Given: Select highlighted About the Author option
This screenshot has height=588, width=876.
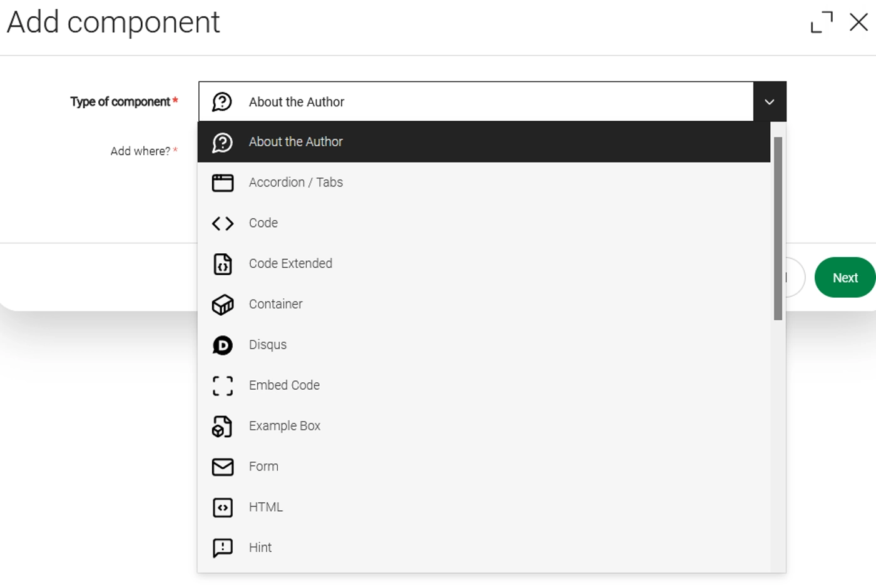Looking at the screenshot, I should coord(296,142).
